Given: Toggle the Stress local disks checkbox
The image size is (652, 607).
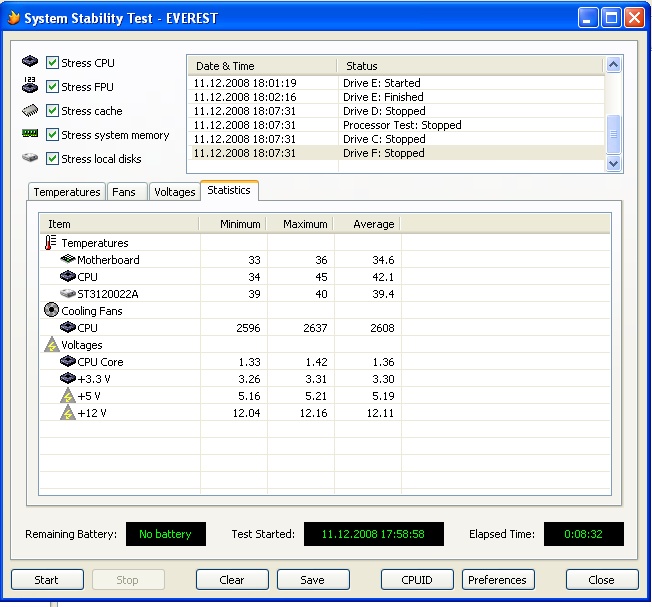Looking at the screenshot, I should (x=53, y=159).
